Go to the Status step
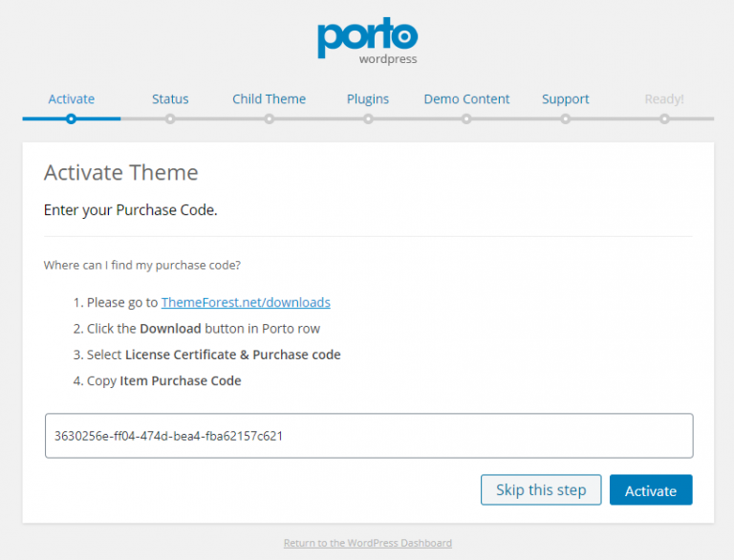This screenshot has height=560, width=734. tap(170, 98)
